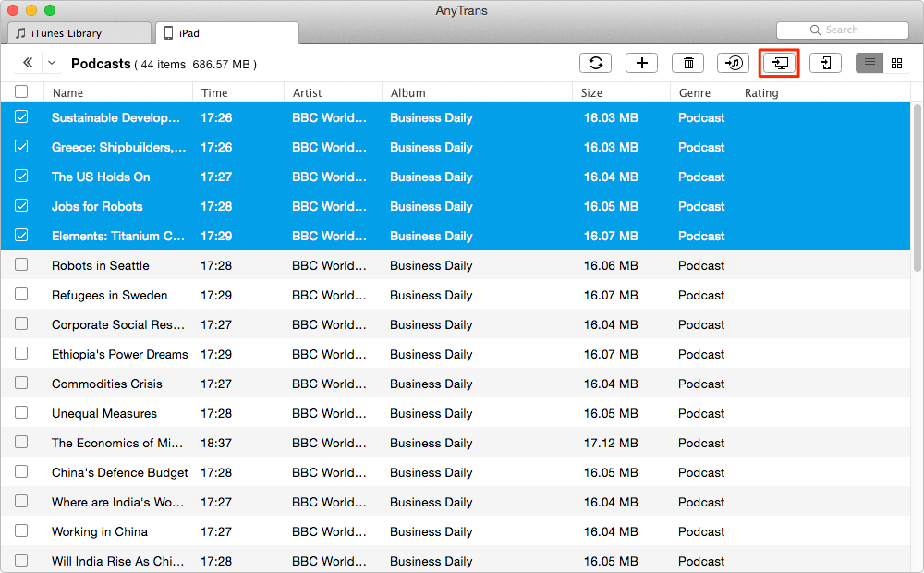The height and width of the screenshot is (573, 924).
Task: Click the vertical scrollbar thumb
Action: pos(917,187)
